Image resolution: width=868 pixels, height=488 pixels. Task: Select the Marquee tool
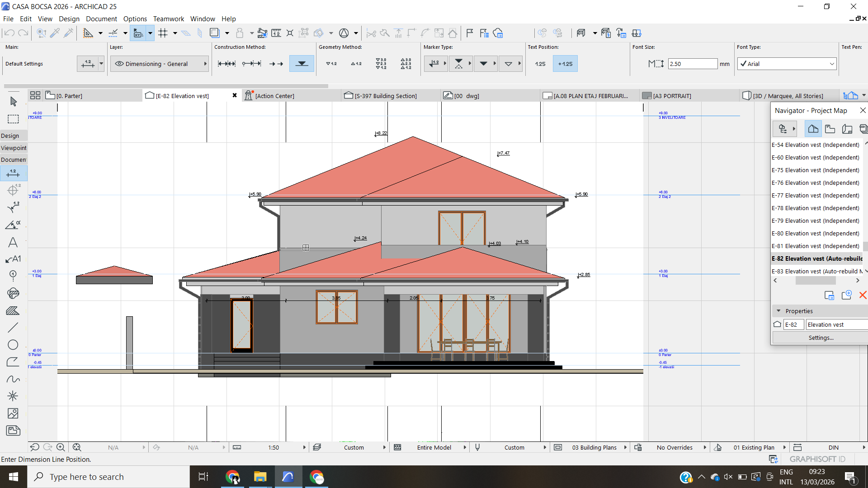tap(13, 119)
